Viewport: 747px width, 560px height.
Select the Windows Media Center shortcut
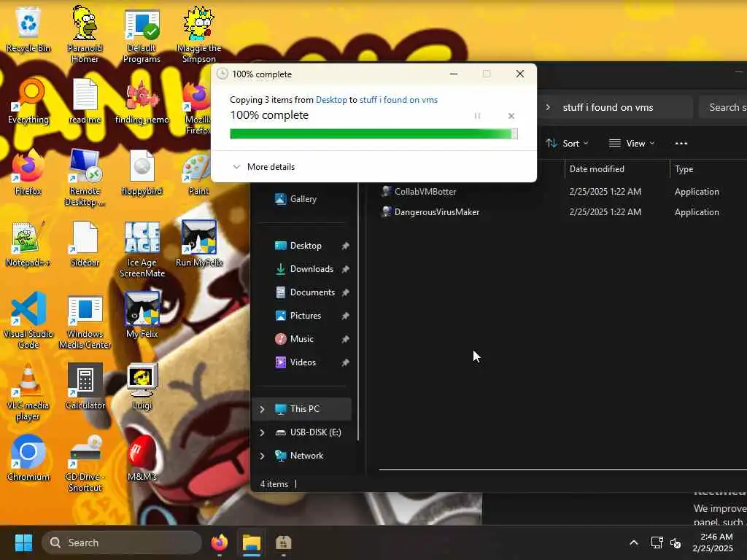click(85, 320)
